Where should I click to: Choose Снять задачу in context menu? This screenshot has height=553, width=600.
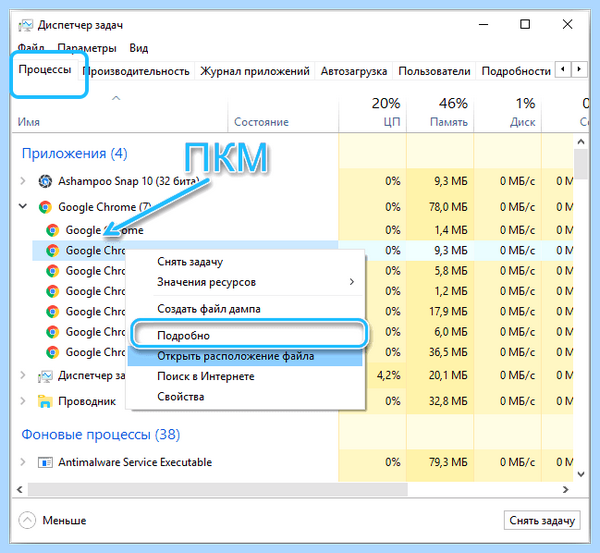(245, 262)
